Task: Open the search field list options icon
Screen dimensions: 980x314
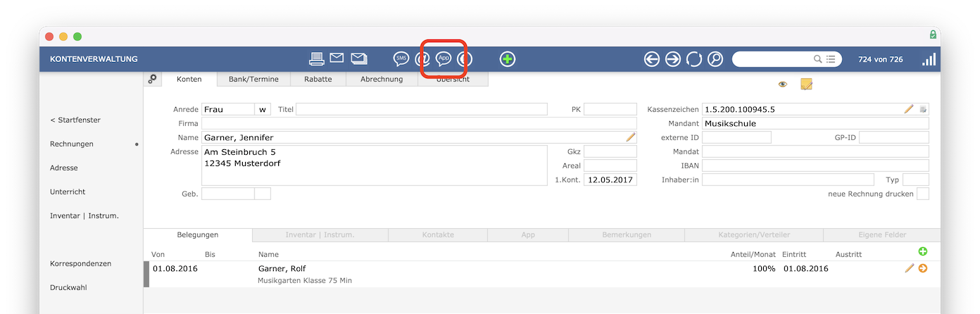Action: [x=831, y=59]
